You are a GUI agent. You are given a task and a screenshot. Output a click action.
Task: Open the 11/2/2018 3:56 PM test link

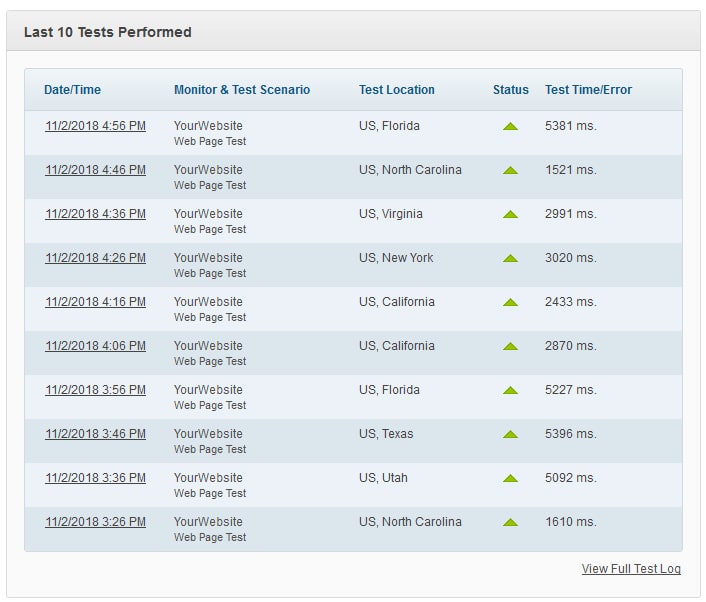pyautogui.click(x=95, y=390)
